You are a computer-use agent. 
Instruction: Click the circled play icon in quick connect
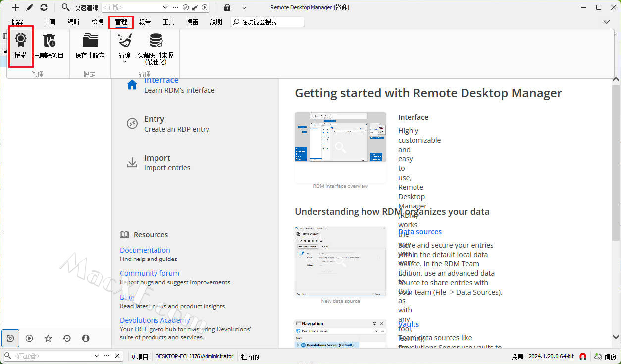pos(205,7)
